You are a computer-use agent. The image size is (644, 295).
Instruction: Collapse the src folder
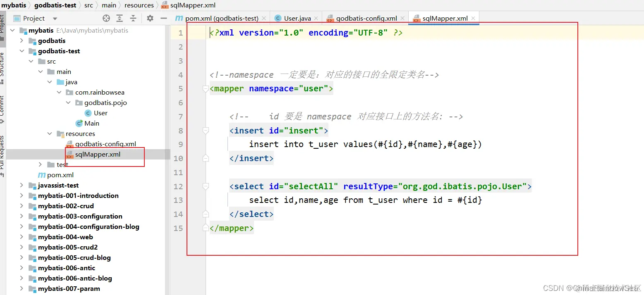31,61
